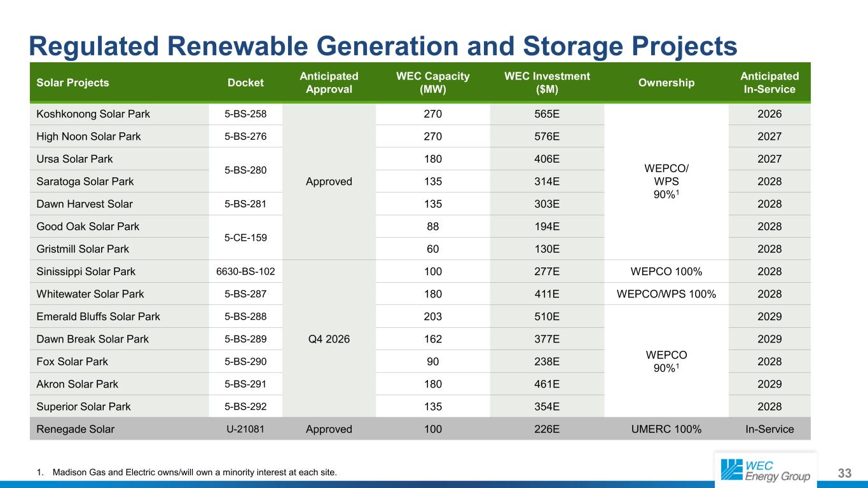
Task: Click the slide title about Regulated Renewable Generation
Action: tap(383, 45)
